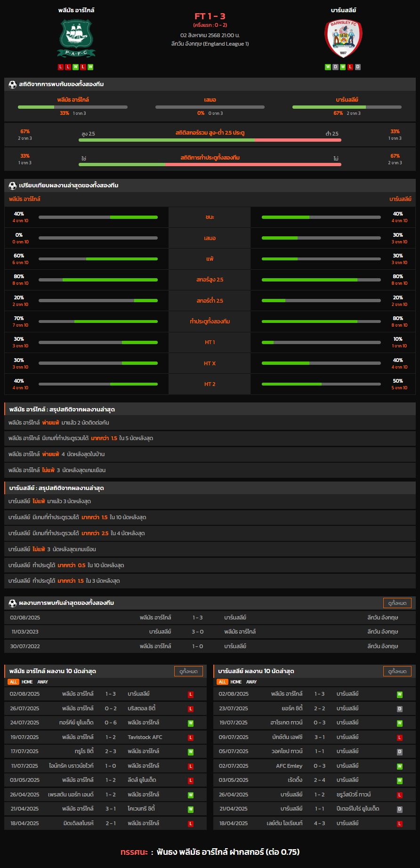Viewport: 420px width, 868px height.
Task: Click the D badge in the 23/07/2025 York City row
Action: tap(400, 709)
